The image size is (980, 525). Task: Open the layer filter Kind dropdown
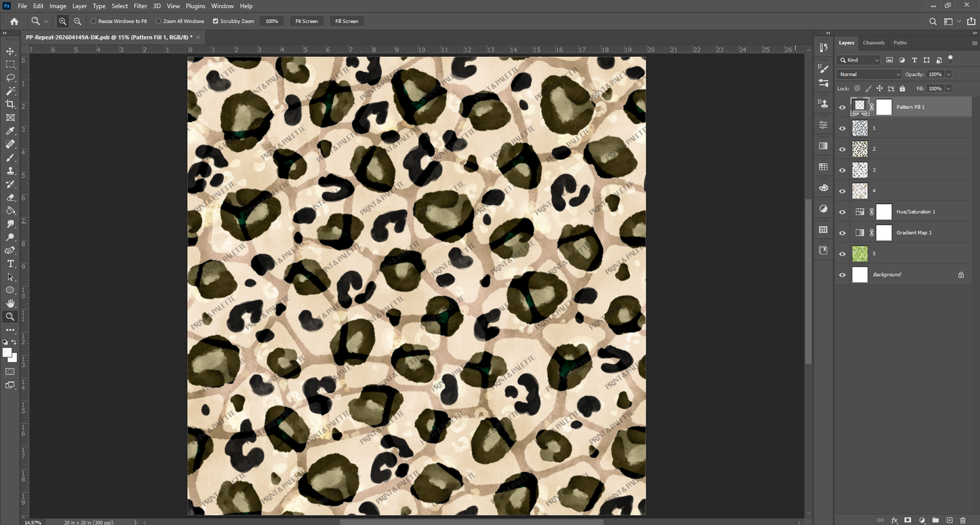859,60
